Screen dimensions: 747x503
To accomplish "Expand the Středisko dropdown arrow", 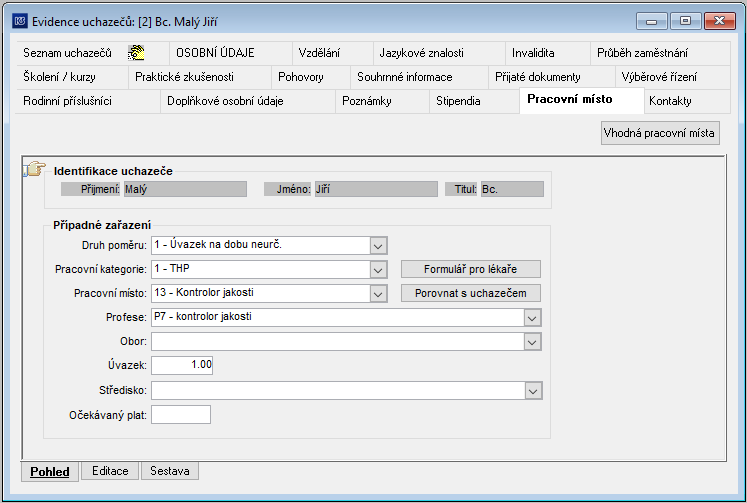I will 533,391.
